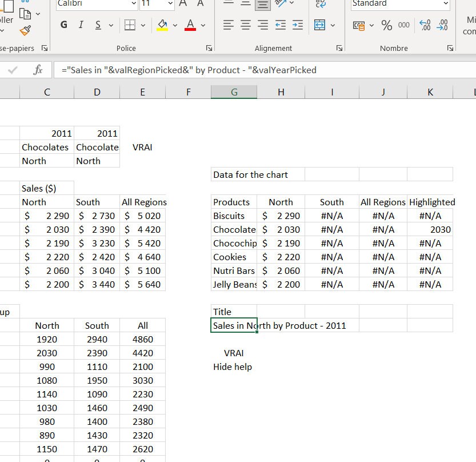Toggle bold with the G button
The height and width of the screenshot is (462, 476).
(x=63, y=25)
